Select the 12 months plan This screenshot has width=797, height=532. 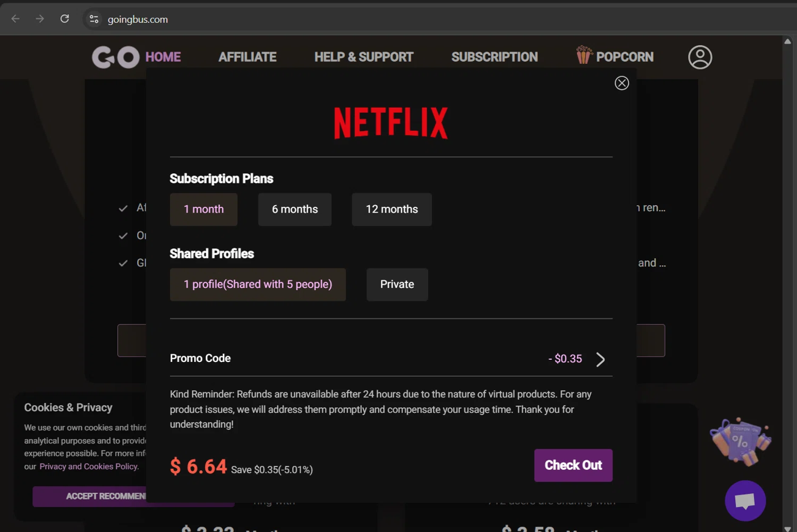tap(392, 209)
